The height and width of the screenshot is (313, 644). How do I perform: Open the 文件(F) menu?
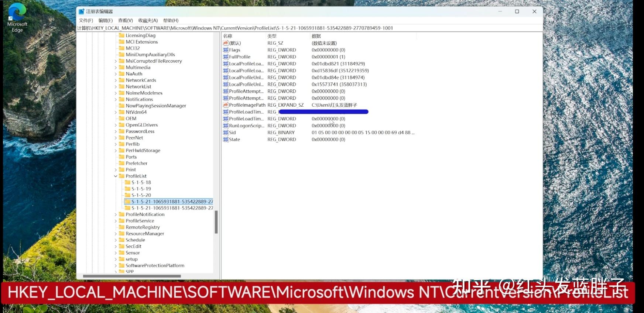pyautogui.click(x=86, y=21)
